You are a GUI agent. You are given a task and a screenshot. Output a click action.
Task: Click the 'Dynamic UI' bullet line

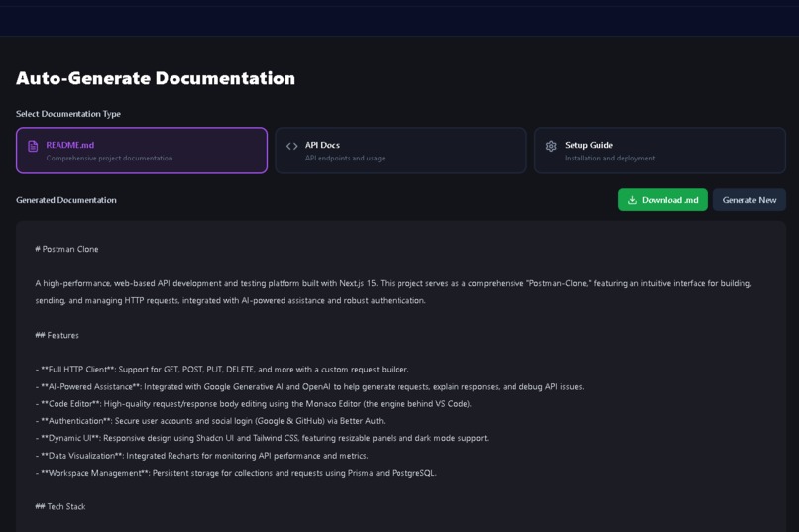click(x=262, y=438)
